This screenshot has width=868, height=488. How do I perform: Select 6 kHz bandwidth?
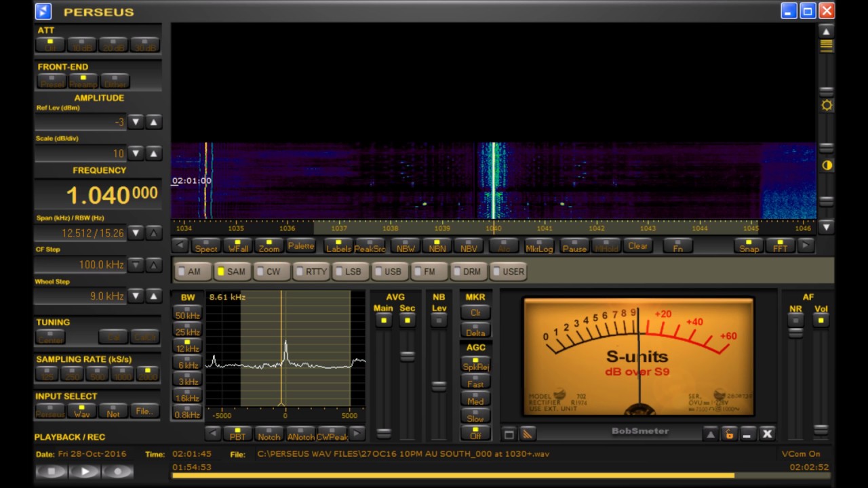[x=187, y=363]
